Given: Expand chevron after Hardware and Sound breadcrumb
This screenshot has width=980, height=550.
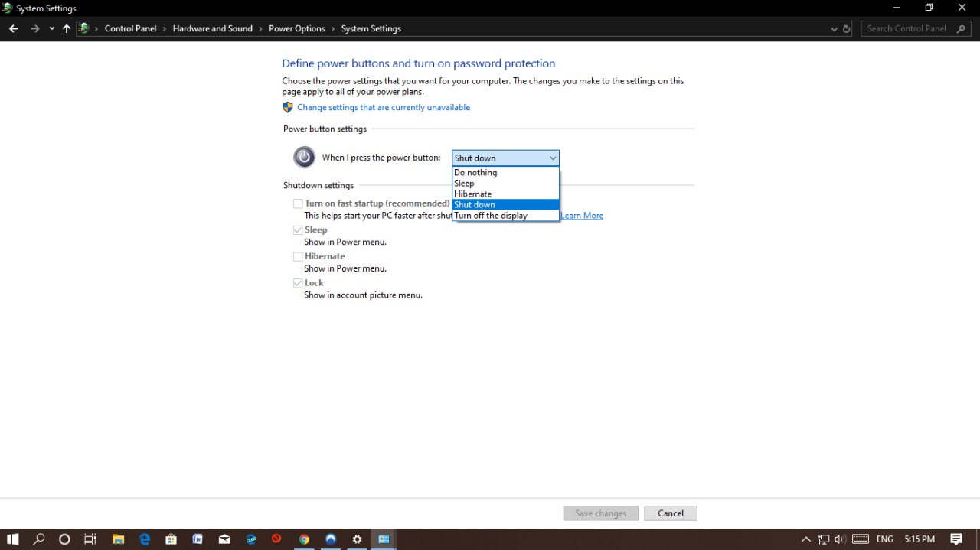Looking at the screenshot, I should (x=260, y=28).
